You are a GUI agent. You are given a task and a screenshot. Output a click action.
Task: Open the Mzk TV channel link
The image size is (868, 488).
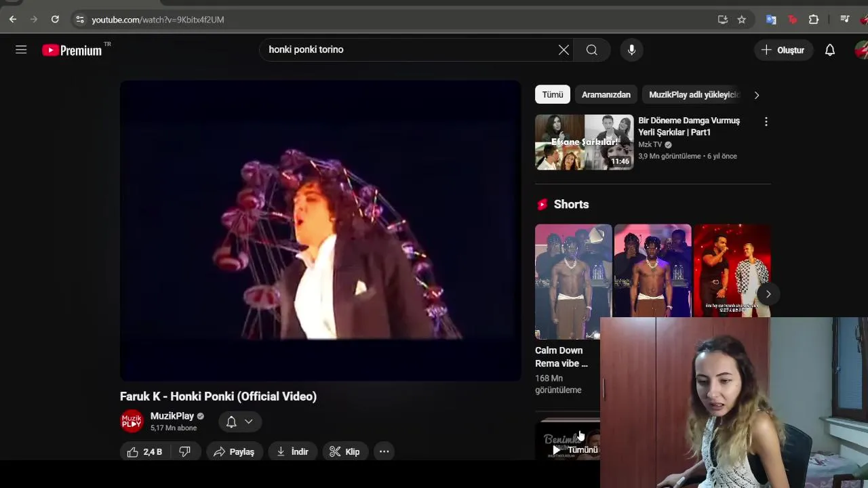650,144
